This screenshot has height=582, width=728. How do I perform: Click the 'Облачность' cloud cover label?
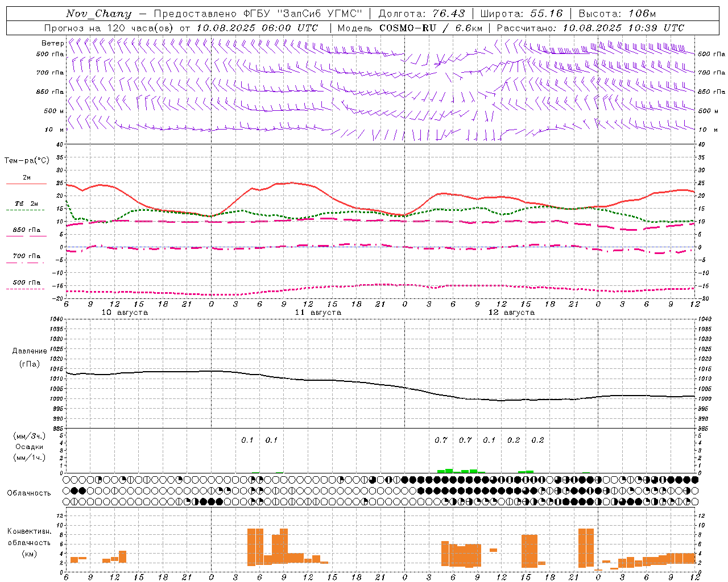coord(29,493)
